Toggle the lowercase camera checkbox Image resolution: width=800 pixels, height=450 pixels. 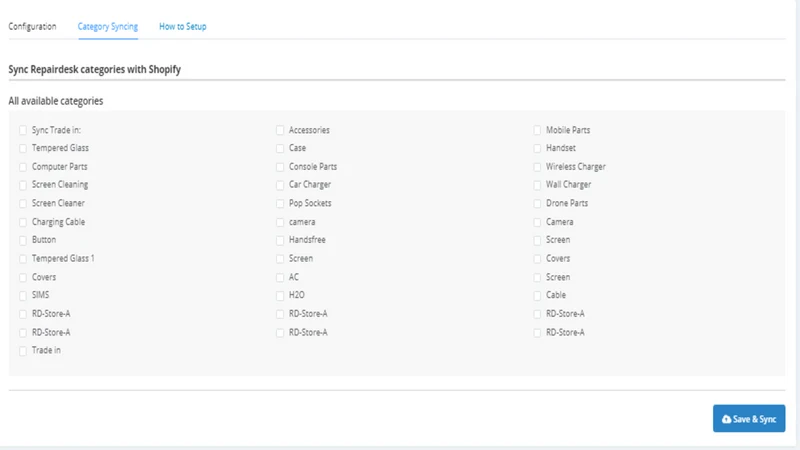coord(280,222)
